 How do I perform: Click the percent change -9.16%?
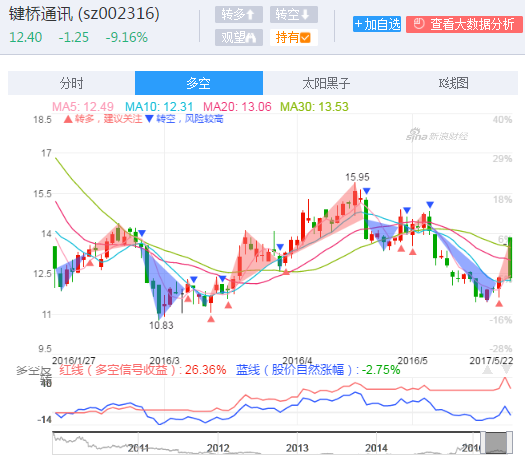[x=127, y=37]
